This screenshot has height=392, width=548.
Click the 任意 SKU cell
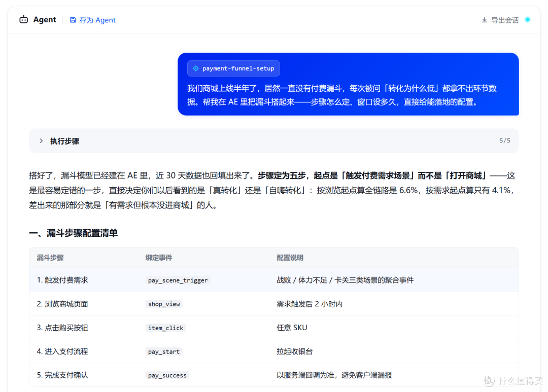pyautogui.click(x=292, y=328)
